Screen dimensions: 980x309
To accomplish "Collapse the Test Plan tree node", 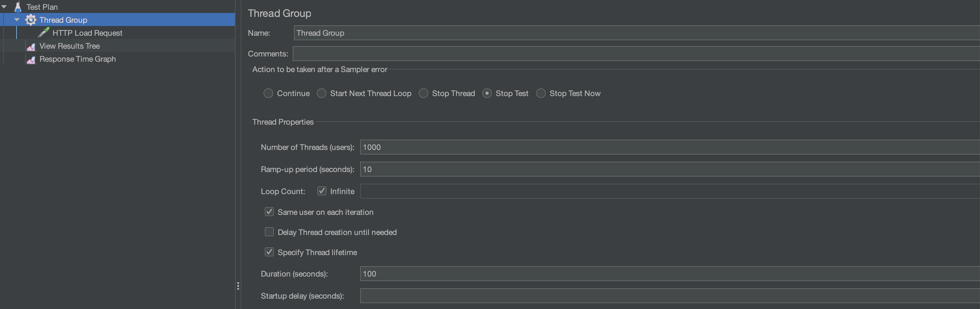I will 4,7.
